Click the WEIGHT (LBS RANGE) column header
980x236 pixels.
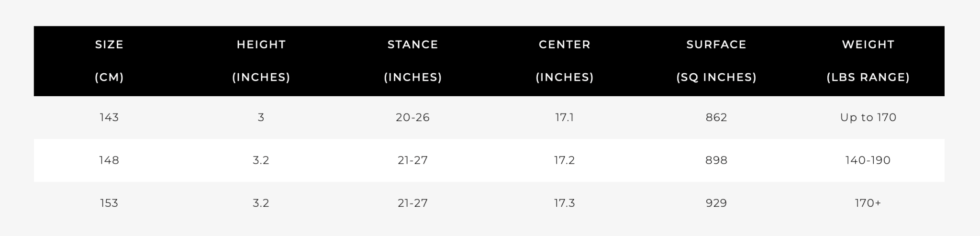coord(868,61)
